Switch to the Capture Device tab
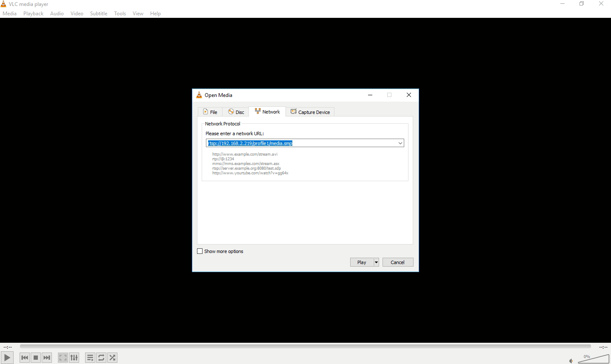 310,112
